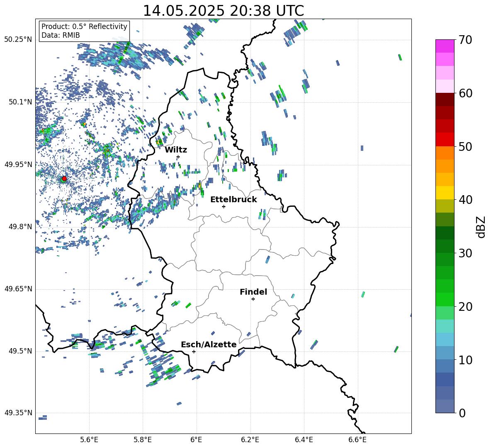Viewport: 491px width, 448px height.
Task: Click the 50.1°N latitude tick label
Action: point(20,102)
